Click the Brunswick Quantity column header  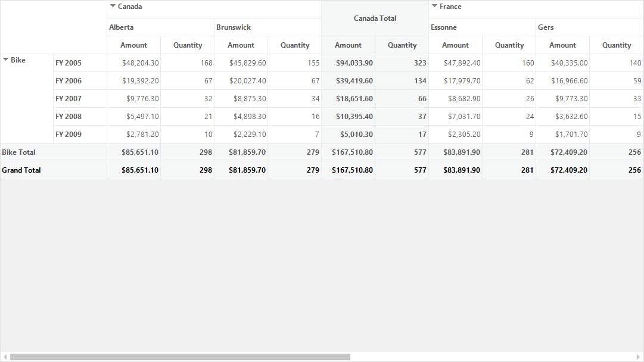(294, 45)
